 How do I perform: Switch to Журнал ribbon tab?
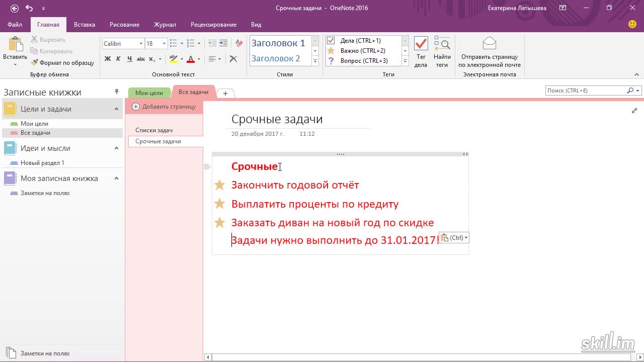point(165,25)
